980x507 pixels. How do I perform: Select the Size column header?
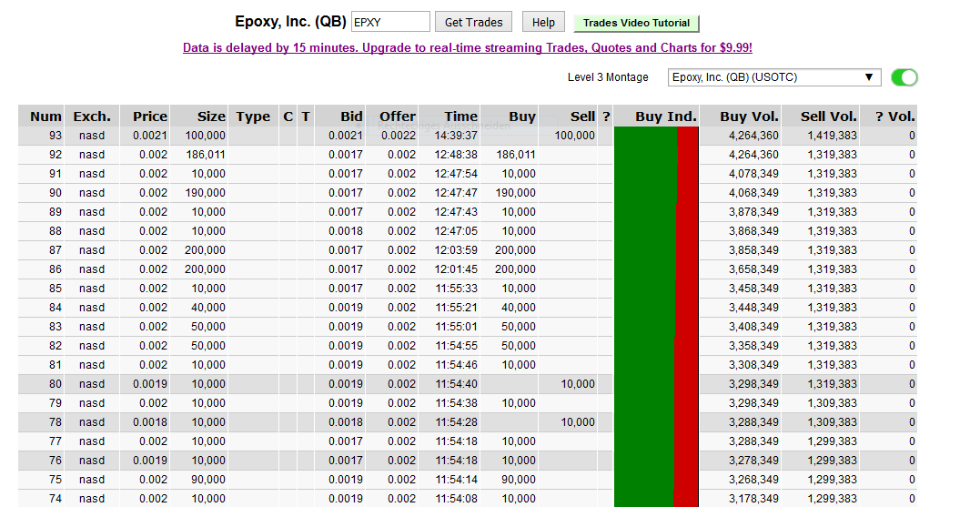[x=211, y=116]
